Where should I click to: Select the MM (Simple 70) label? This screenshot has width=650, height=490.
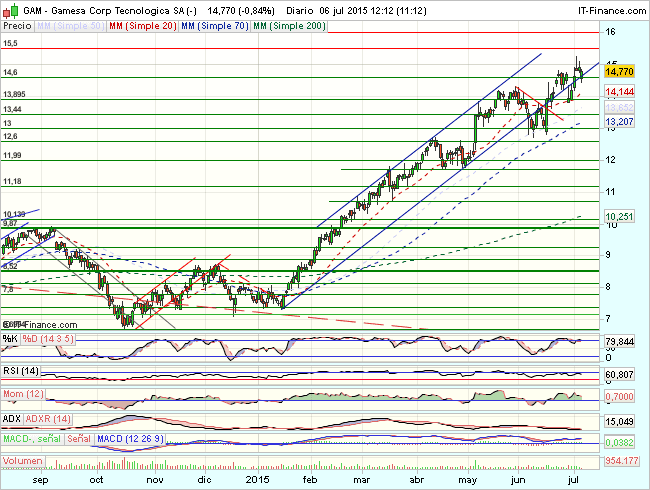click(215, 26)
